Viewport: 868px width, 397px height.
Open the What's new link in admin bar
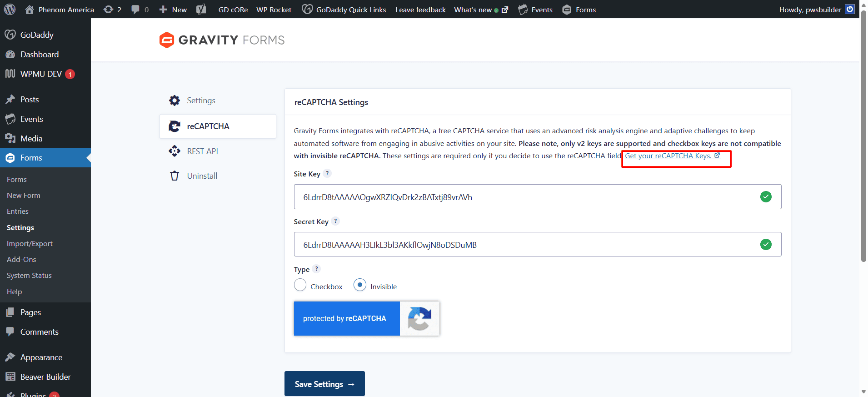[481, 10]
